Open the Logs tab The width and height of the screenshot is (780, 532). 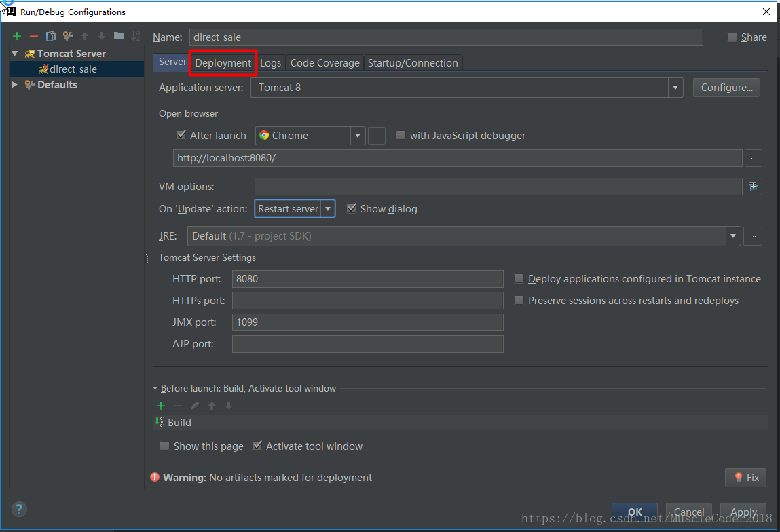[271, 63]
